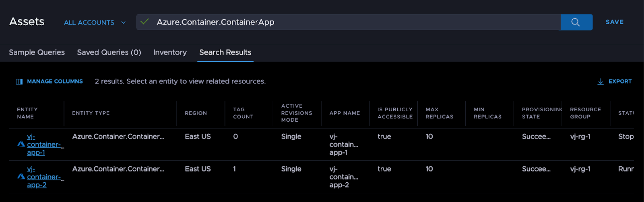Image resolution: width=644 pixels, height=202 pixels.
Task: Click the Export download arrow icon
Action: 601,82
